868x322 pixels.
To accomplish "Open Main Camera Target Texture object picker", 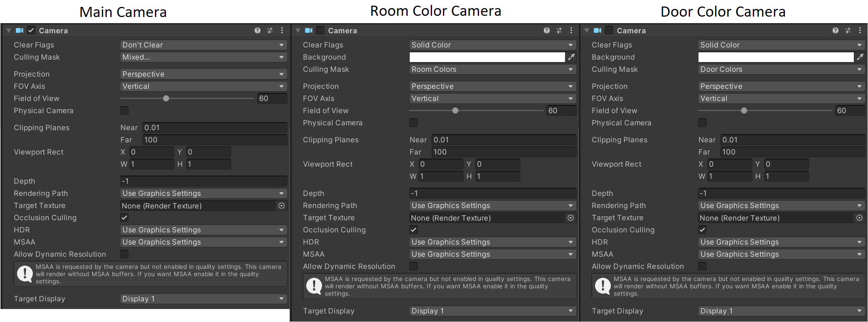I will pos(281,206).
